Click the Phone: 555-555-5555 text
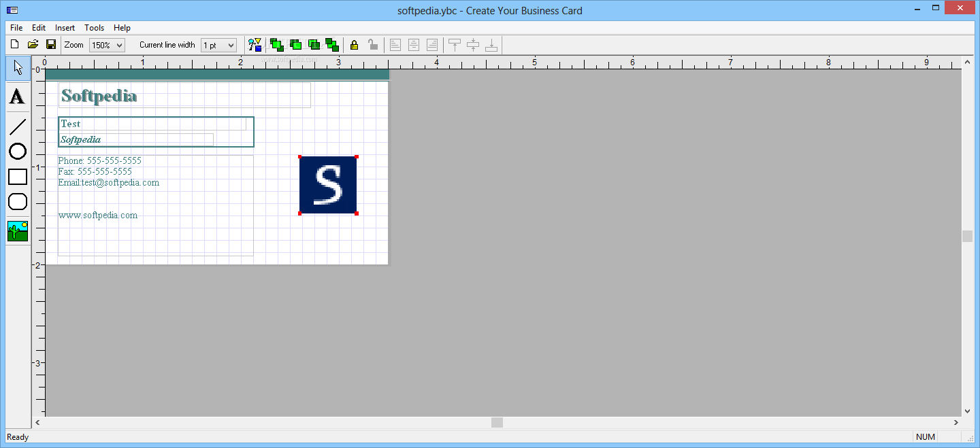Image resolution: width=980 pixels, height=448 pixels. 100,161
